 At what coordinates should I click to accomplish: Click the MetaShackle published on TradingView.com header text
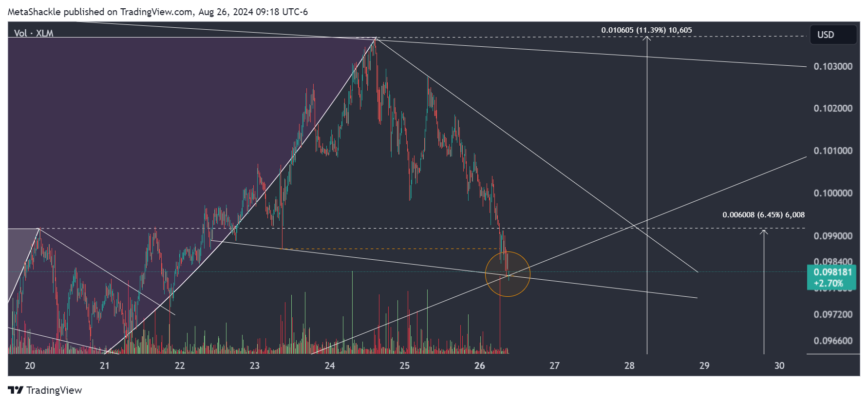157,12
